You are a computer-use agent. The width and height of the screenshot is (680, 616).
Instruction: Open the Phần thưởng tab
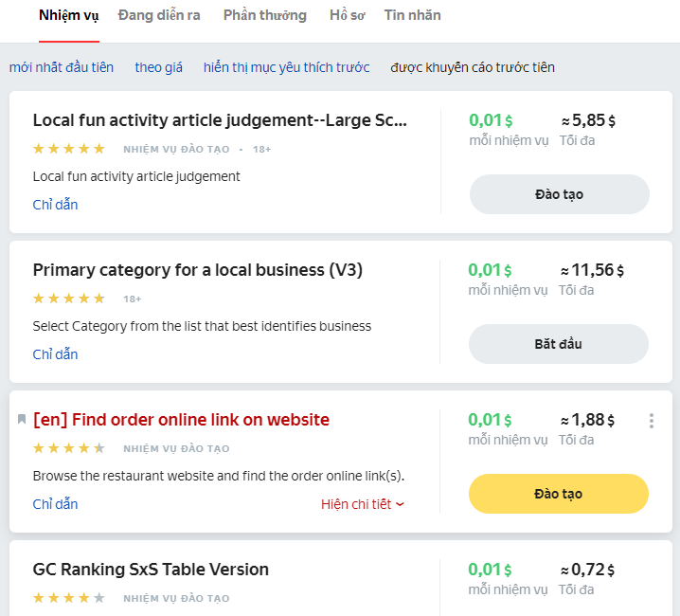tap(265, 15)
